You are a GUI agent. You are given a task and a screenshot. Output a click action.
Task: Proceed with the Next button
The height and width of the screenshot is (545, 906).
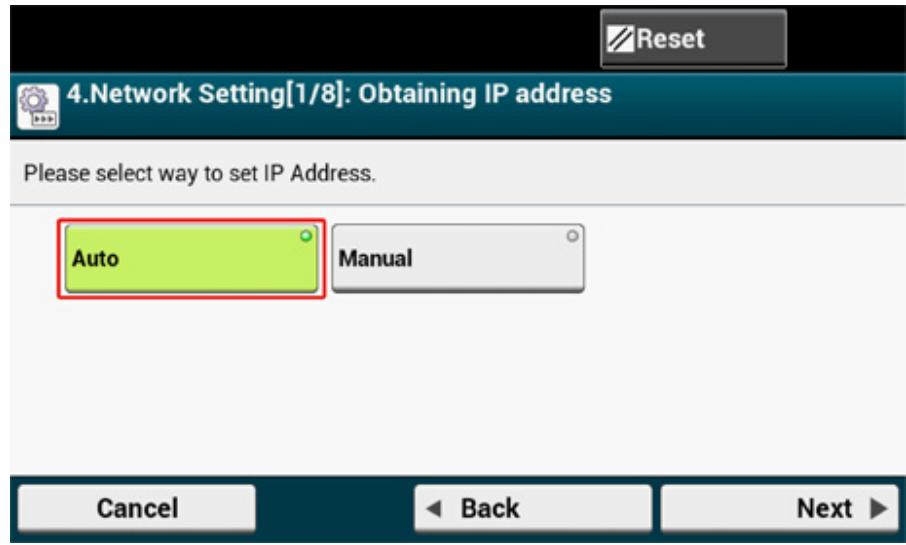point(779,509)
